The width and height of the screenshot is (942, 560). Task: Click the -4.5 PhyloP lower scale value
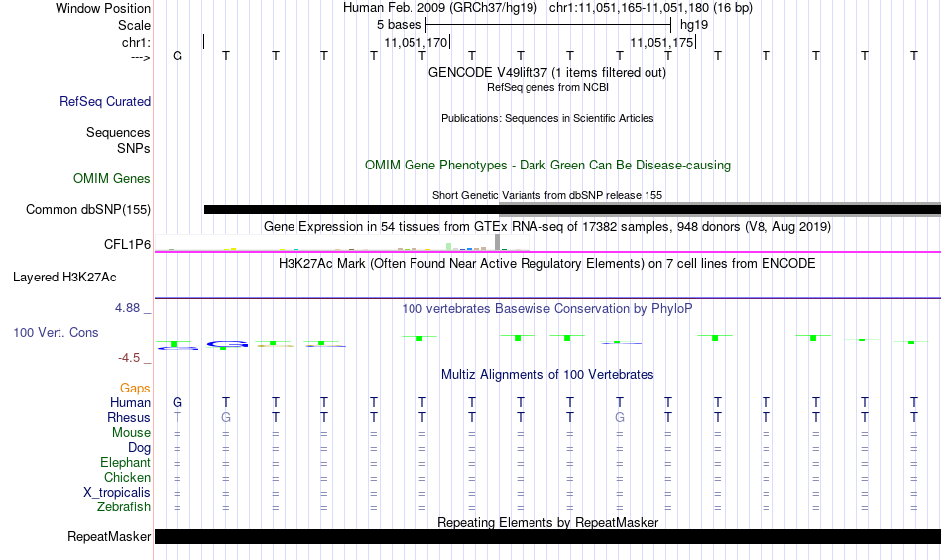point(129,358)
